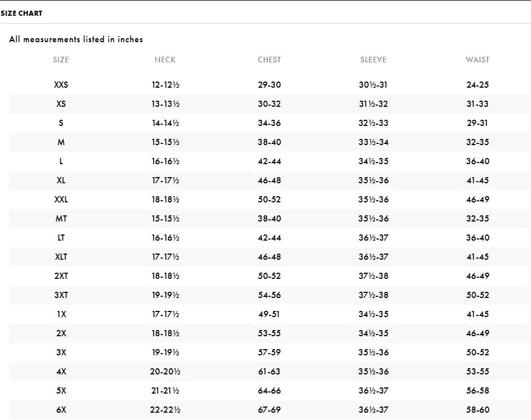Screen dimensions: 531x420
Task: Click the 33½-34 sleeve measurement
Action: pyautogui.click(x=373, y=142)
